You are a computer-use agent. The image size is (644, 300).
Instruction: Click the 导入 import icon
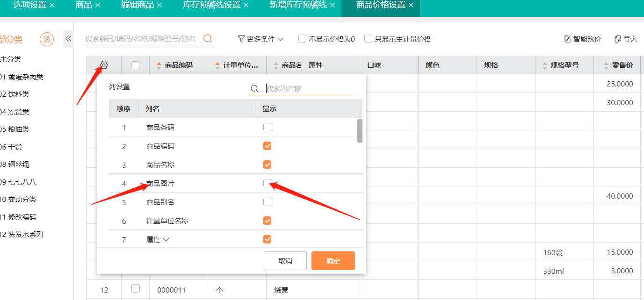coord(618,39)
